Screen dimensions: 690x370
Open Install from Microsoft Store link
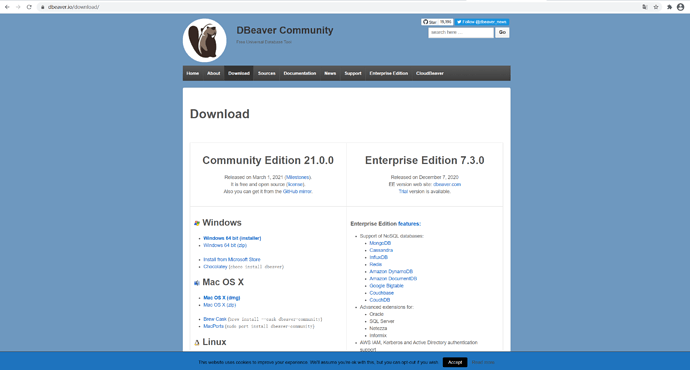click(232, 260)
